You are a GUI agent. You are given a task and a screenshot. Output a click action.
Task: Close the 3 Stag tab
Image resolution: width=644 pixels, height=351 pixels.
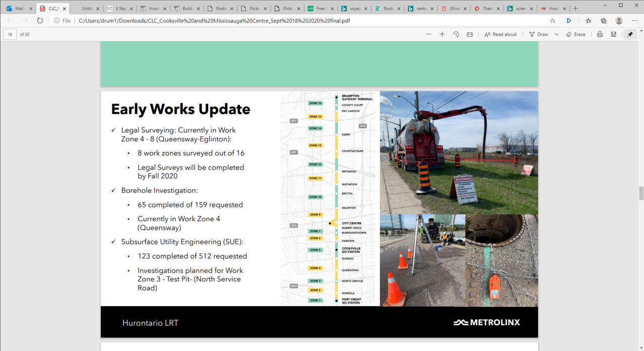tap(131, 9)
